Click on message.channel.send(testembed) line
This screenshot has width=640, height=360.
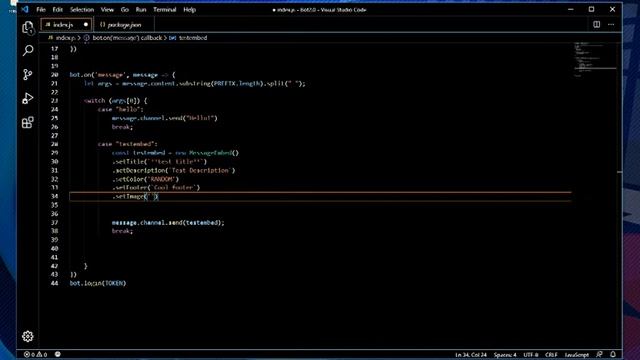point(168,222)
